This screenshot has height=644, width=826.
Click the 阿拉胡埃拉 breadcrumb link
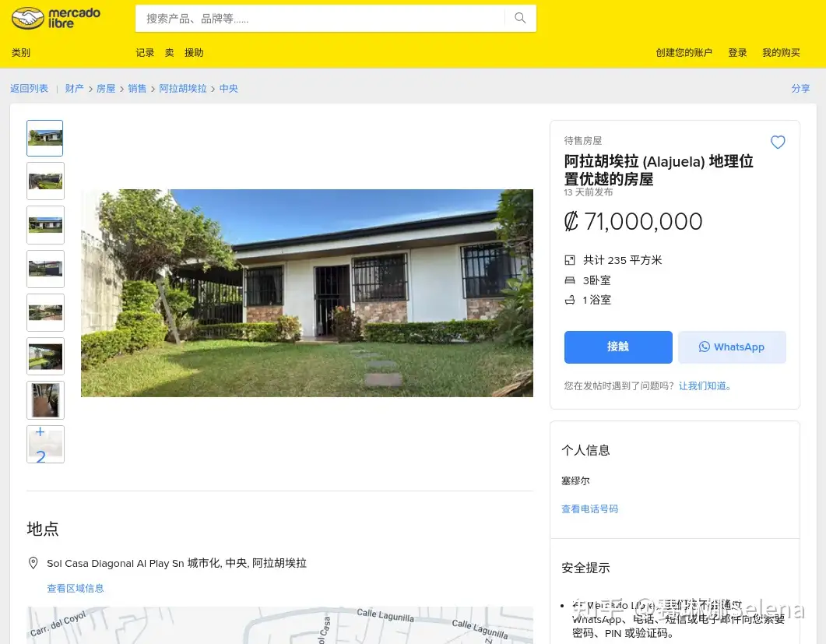pos(183,89)
